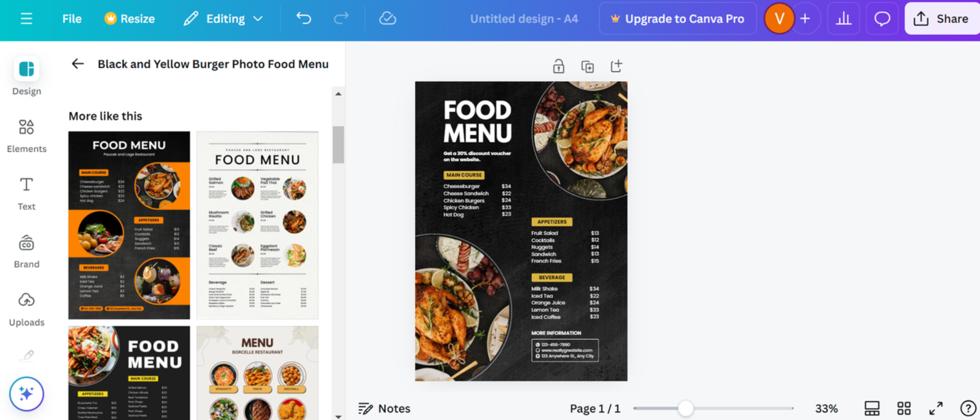This screenshot has height=420, width=980.
Task: Expand the Editing mode dropdown
Action: point(259,18)
